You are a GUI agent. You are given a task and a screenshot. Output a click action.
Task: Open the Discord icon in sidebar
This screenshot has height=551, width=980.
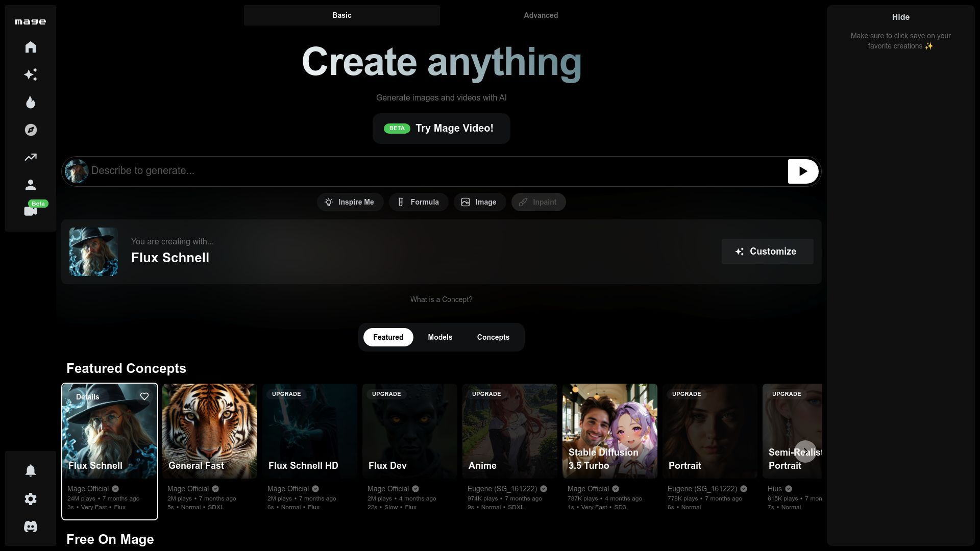31,527
